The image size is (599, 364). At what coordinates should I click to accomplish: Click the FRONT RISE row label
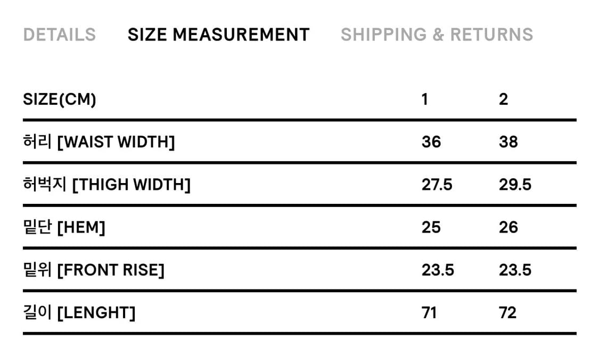pyautogui.click(x=94, y=270)
